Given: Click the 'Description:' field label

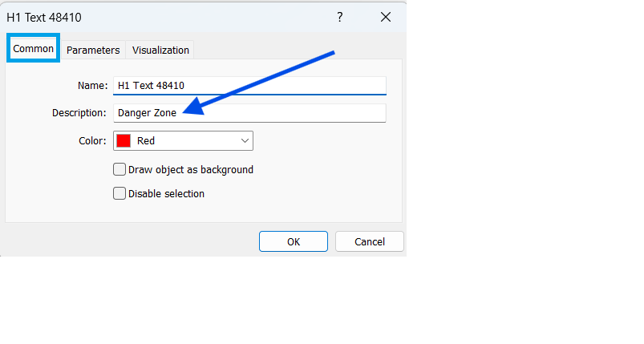Looking at the screenshot, I should tap(79, 113).
